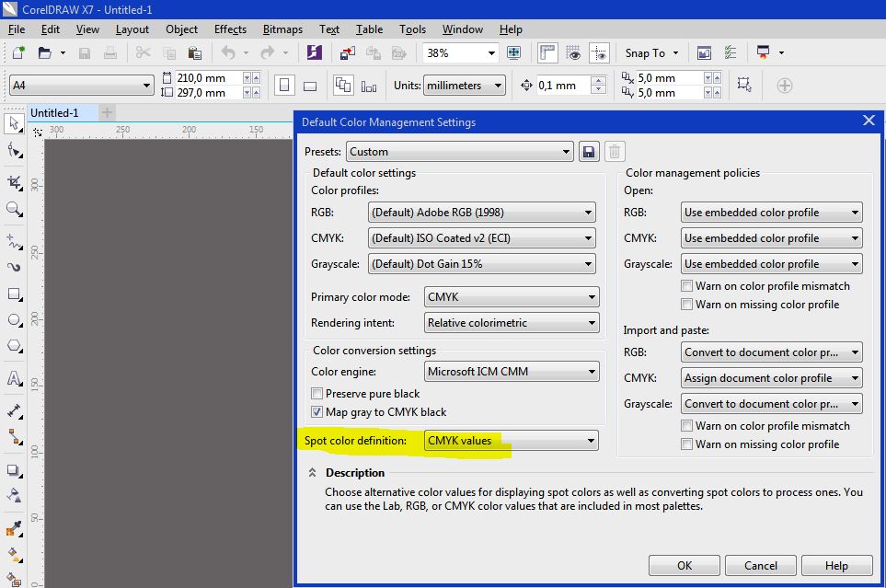Open the default RGB color profile dropdown
This screenshot has height=588, width=886.
pyautogui.click(x=481, y=213)
